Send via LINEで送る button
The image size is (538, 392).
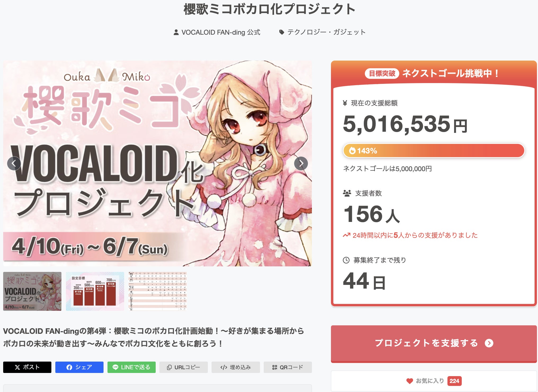[132, 367]
